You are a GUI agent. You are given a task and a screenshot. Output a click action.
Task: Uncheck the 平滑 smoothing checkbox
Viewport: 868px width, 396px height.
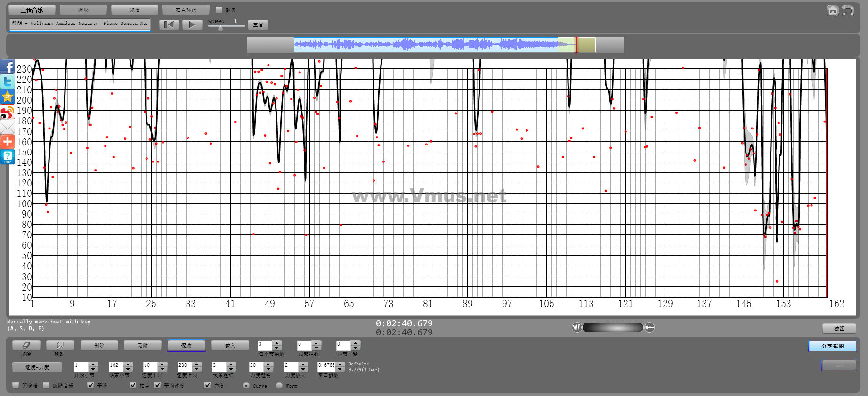(91, 385)
